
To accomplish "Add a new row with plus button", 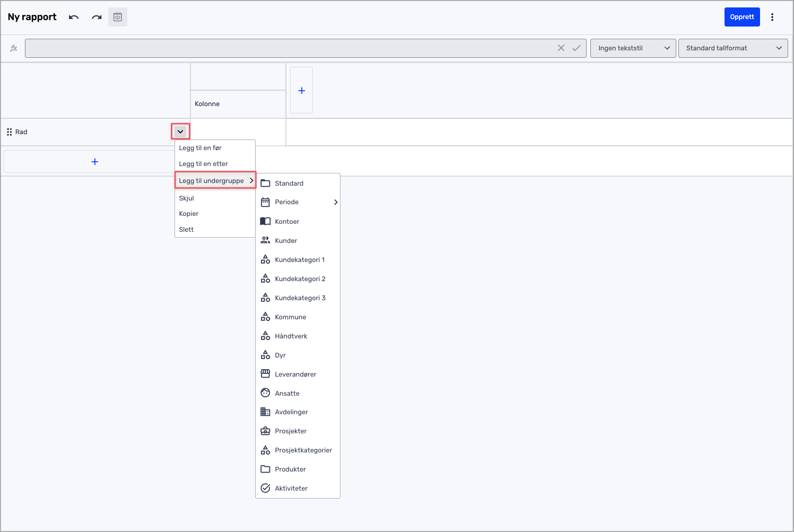I will point(95,162).
